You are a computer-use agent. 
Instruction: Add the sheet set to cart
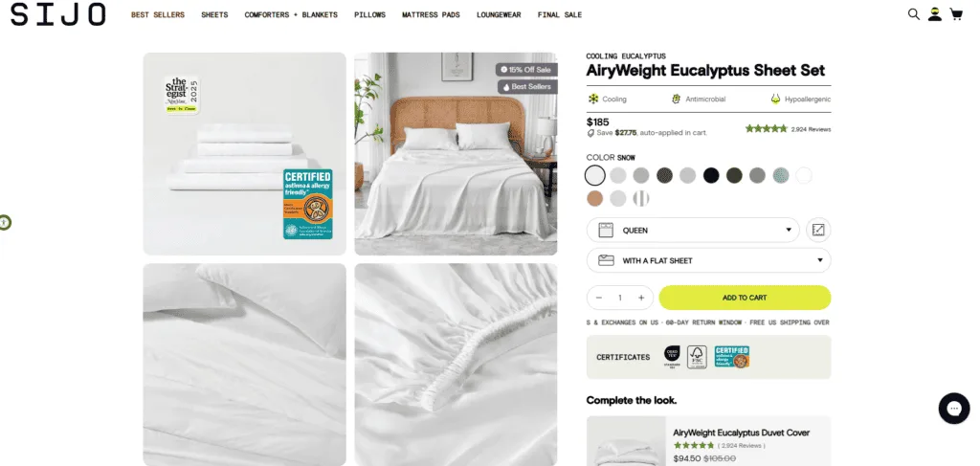(x=745, y=298)
